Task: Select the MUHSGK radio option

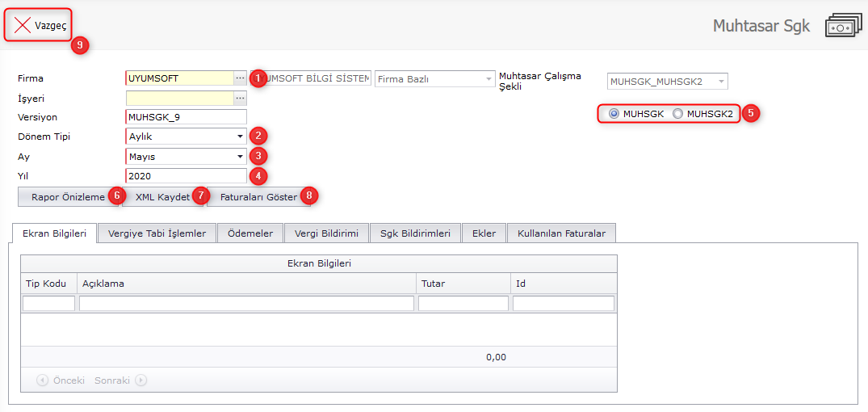Action: coord(614,114)
